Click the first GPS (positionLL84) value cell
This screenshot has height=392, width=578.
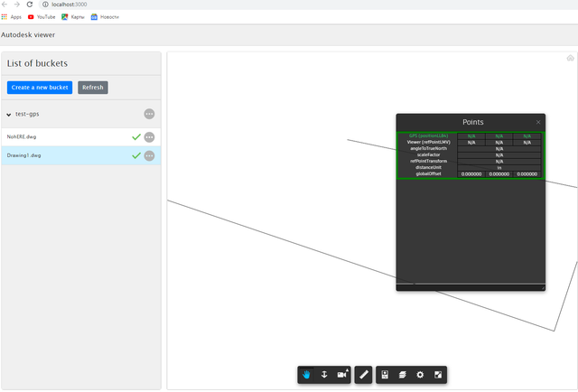coord(471,136)
